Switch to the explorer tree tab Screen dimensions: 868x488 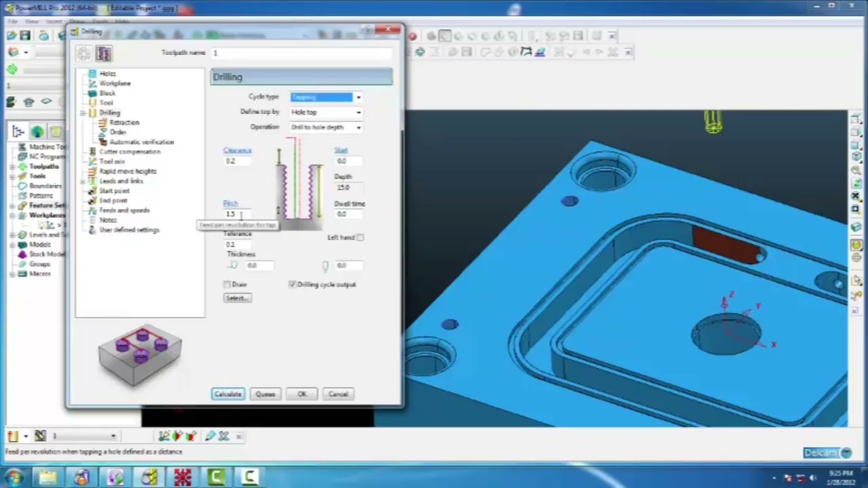(18, 132)
